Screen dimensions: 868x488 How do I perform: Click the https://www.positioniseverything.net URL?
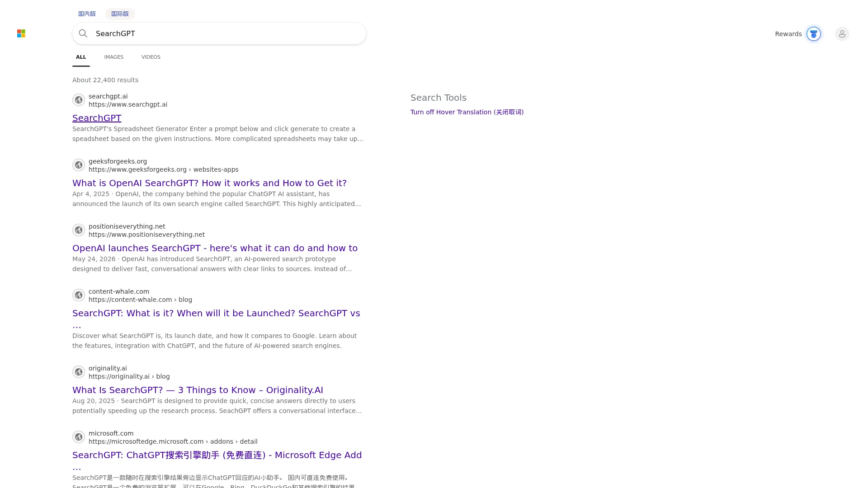click(146, 235)
